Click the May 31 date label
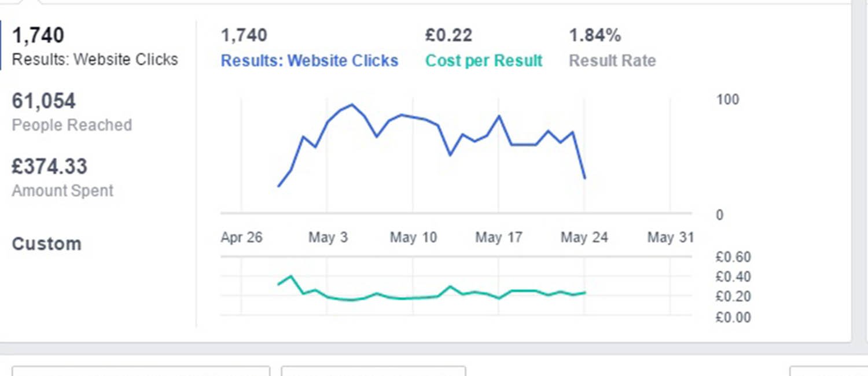This screenshot has height=376, width=868. (670, 237)
